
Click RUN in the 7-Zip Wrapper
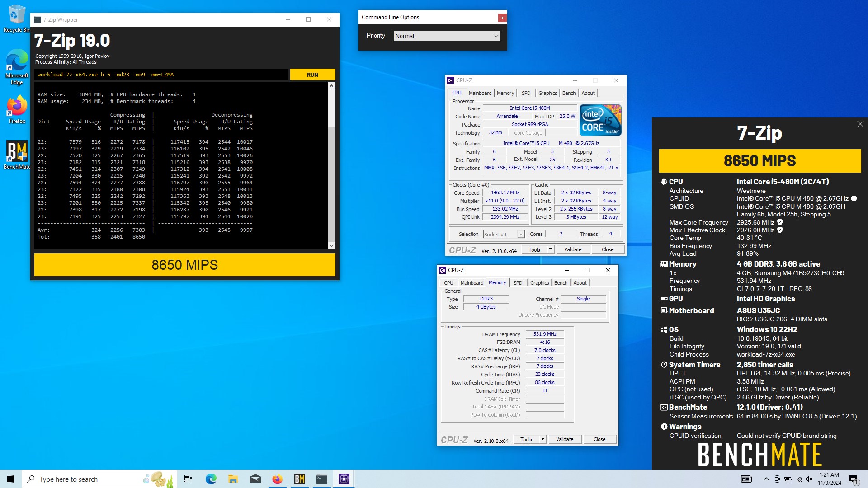click(312, 75)
